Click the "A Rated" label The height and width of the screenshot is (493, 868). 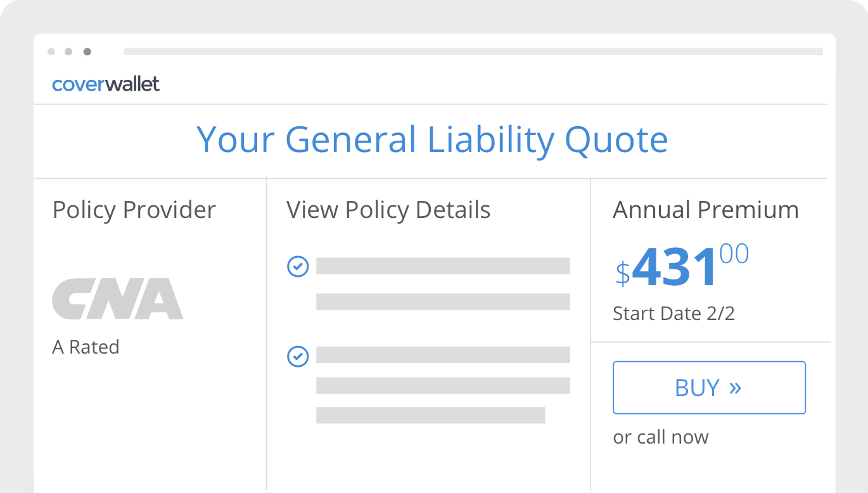86,347
